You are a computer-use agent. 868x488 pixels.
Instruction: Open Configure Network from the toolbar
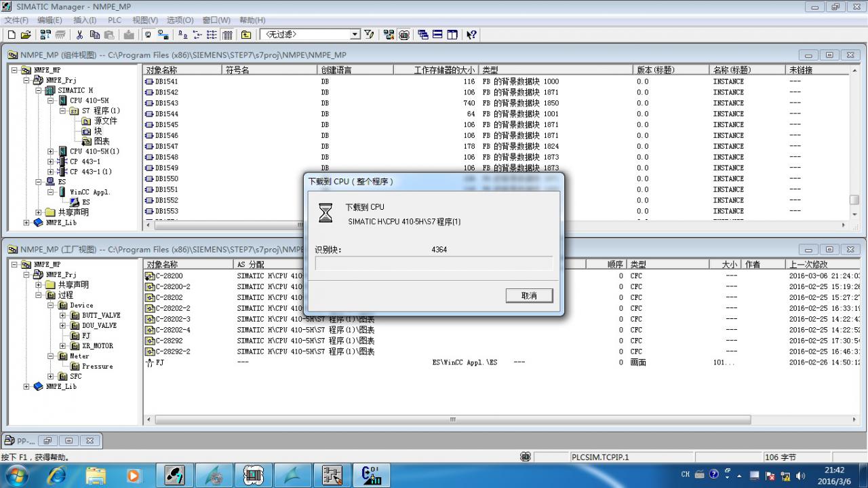coord(389,35)
